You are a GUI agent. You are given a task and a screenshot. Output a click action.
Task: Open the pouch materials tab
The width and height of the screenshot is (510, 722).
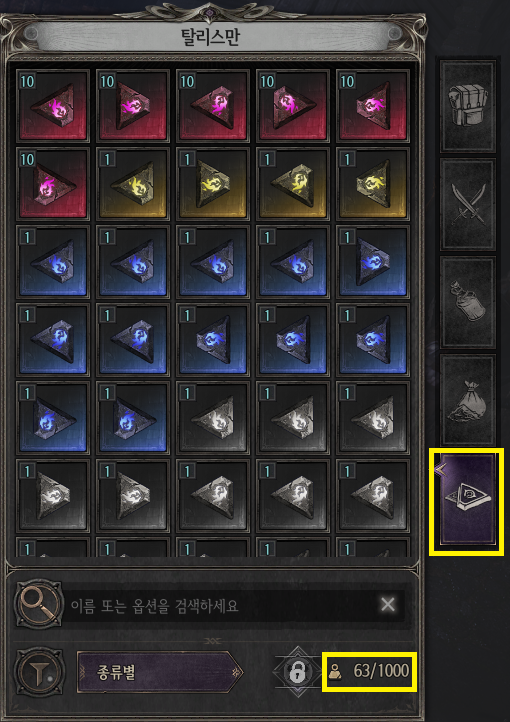pos(468,401)
